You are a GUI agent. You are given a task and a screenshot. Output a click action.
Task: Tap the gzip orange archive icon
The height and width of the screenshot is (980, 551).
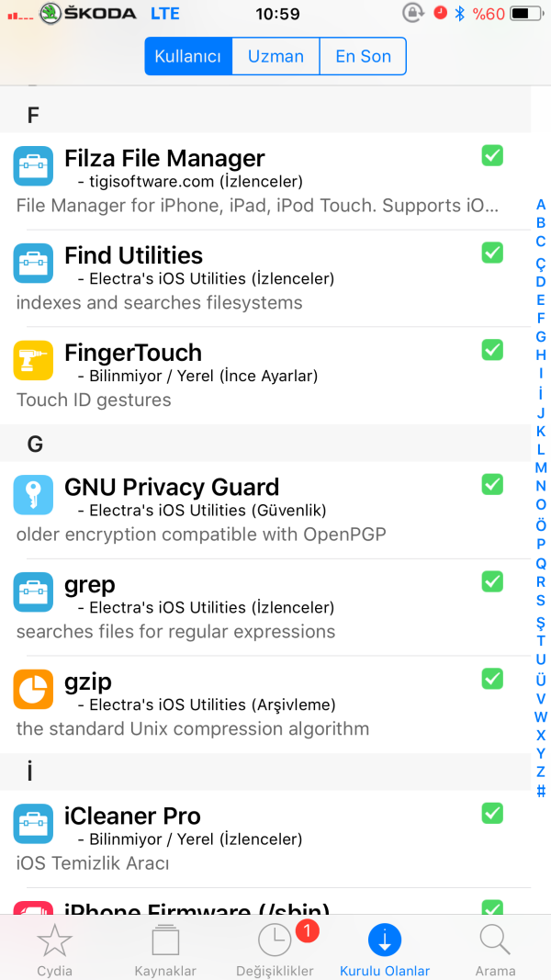tap(33, 689)
